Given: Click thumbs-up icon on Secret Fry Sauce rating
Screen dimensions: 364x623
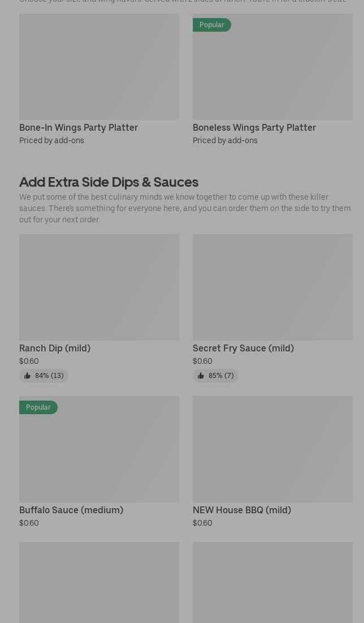Looking at the screenshot, I should pos(201,376).
